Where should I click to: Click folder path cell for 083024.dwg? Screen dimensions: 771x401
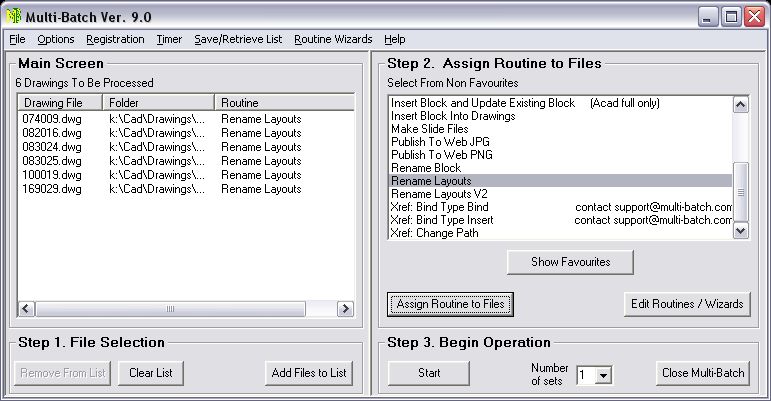[x=157, y=147]
